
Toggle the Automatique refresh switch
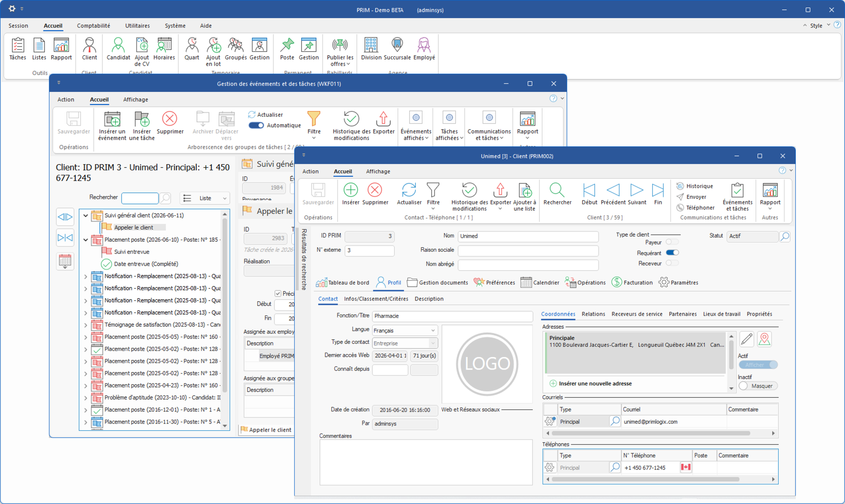click(x=256, y=125)
